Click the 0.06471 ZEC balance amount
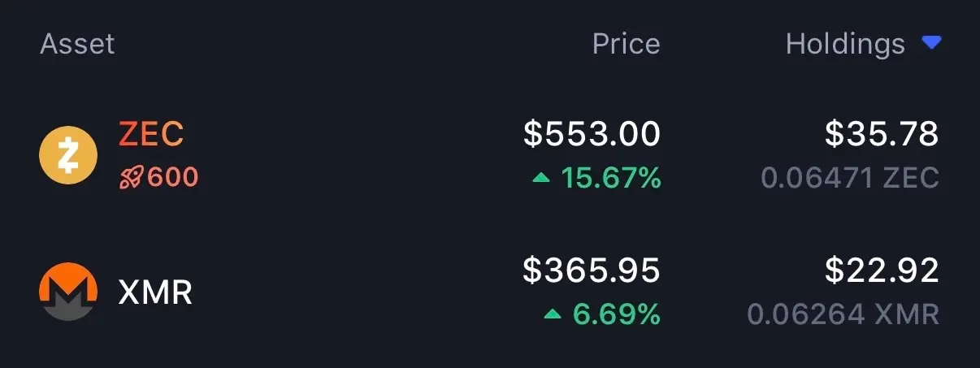This screenshot has width=980, height=368. (850, 177)
